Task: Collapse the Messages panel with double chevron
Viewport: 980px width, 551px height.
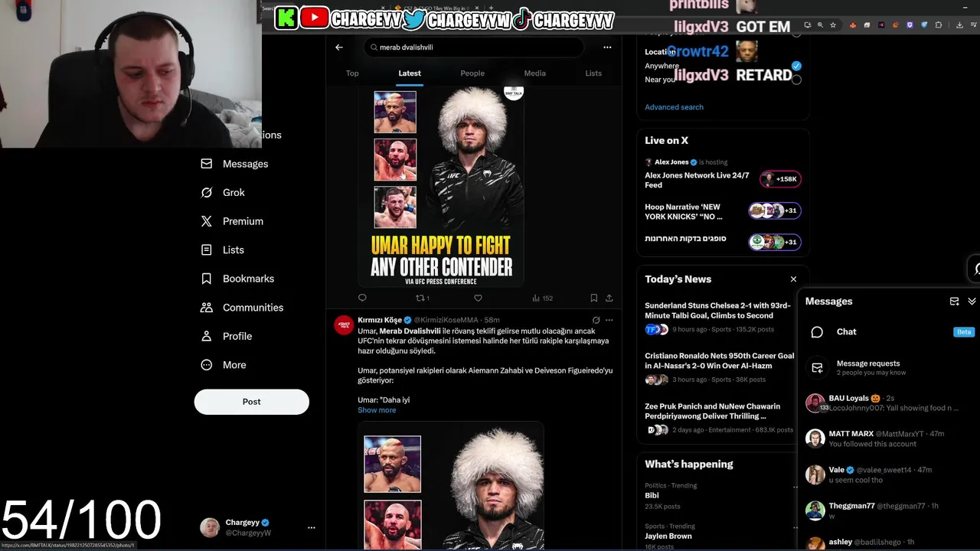Action: [x=972, y=302]
